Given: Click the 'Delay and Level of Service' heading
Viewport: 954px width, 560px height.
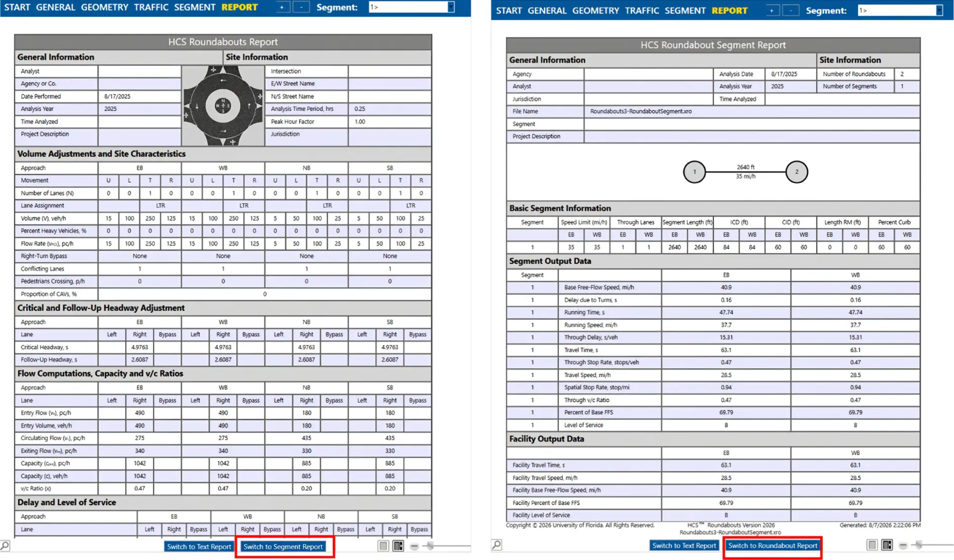Looking at the screenshot, I should 67,502.
